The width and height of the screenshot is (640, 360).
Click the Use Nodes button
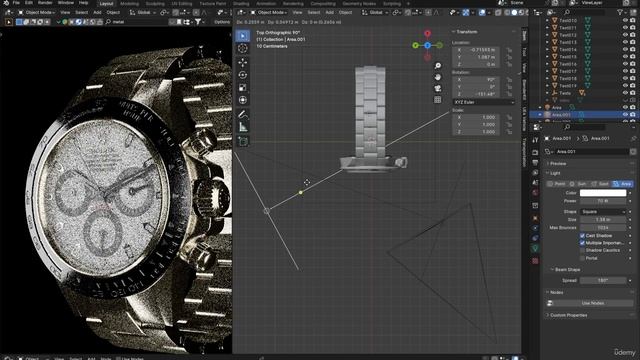(x=592, y=303)
